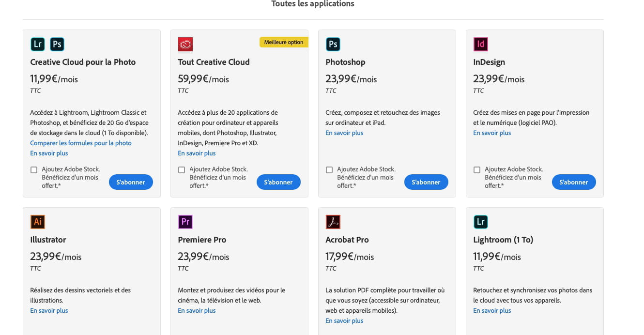This screenshot has width=644, height=335.
Task: Open En savoir plus under InDesign
Action: [492, 133]
